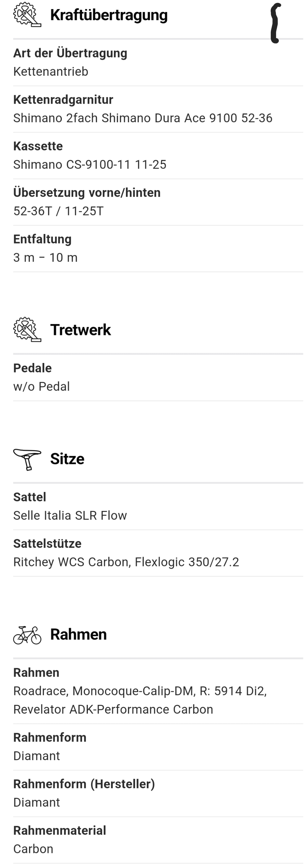Tap the Sitze section heading
Screen dimensions: 304x868
pyautogui.click(x=67, y=459)
